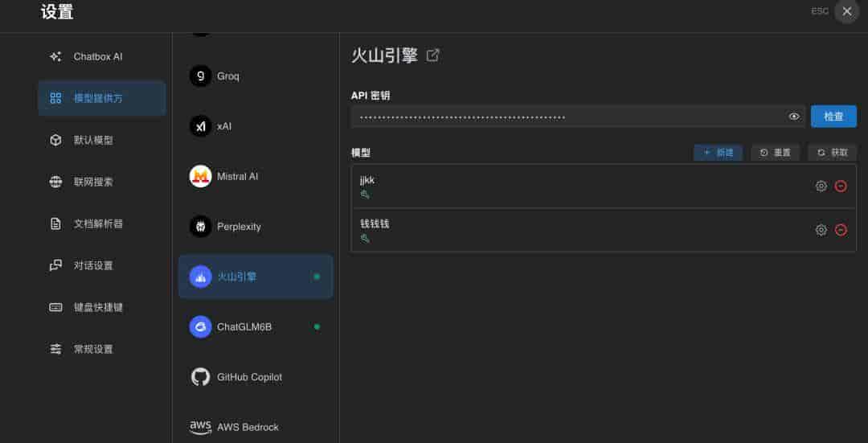The width and height of the screenshot is (868, 443).
Task: Click the 文档解析器 document icon
Action: click(x=56, y=224)
